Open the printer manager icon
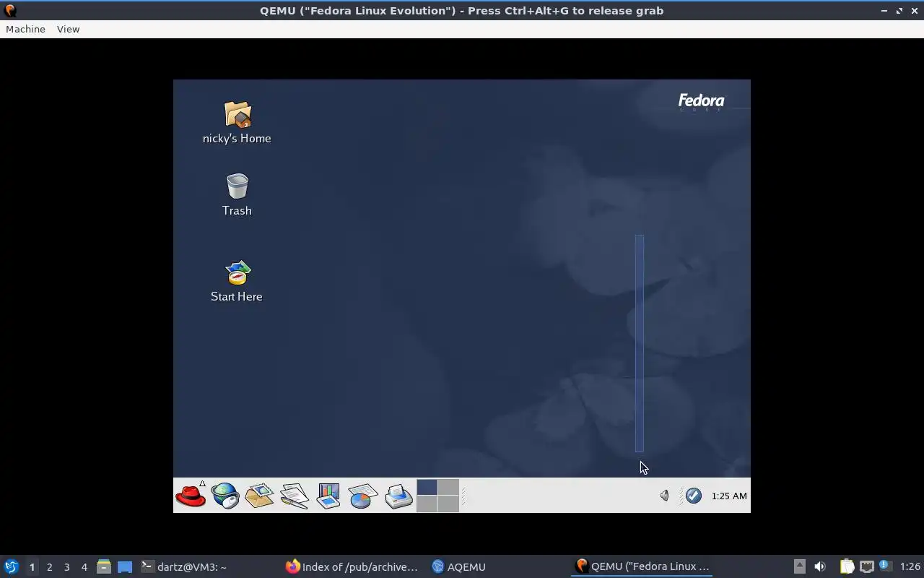924x578 pixels. click(x=398, y=496)
